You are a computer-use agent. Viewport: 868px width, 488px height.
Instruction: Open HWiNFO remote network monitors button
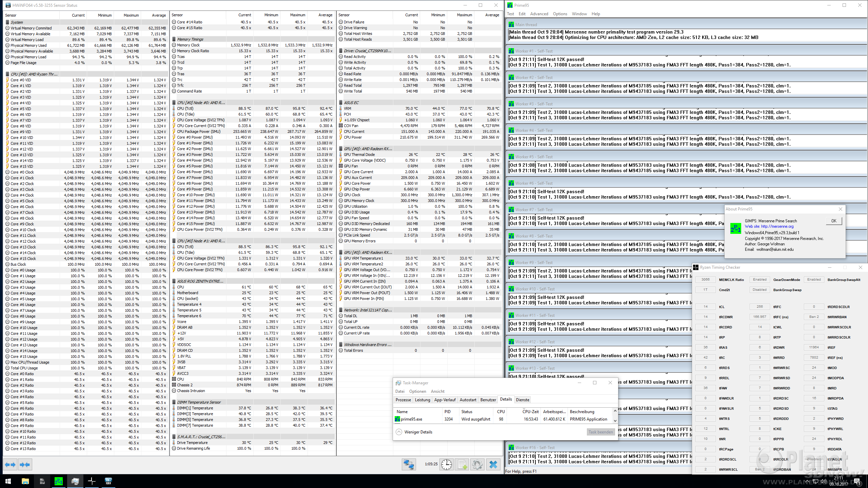pyautogui.click(x=409, y=465)
